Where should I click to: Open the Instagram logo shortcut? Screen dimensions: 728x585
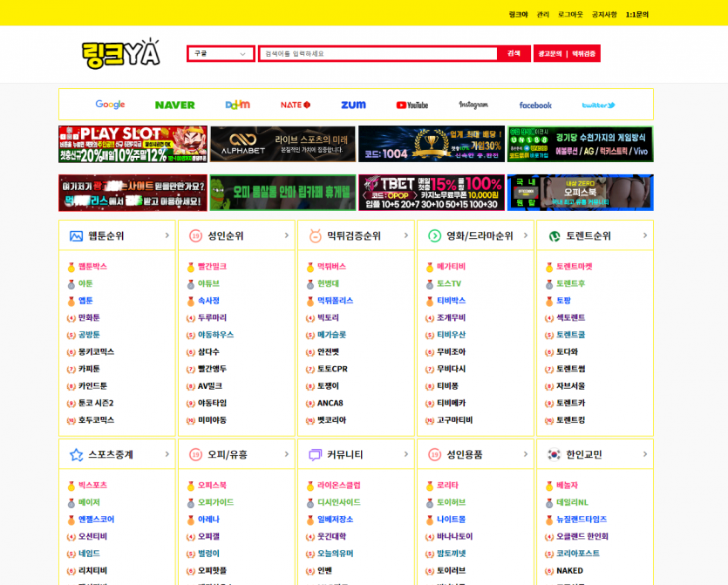point(473,105)
